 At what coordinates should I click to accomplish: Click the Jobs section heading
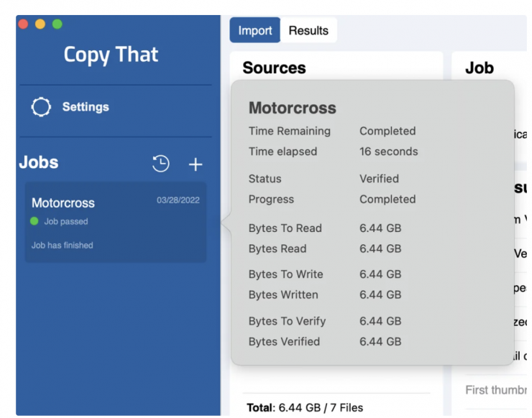click(x=39, y=163)
